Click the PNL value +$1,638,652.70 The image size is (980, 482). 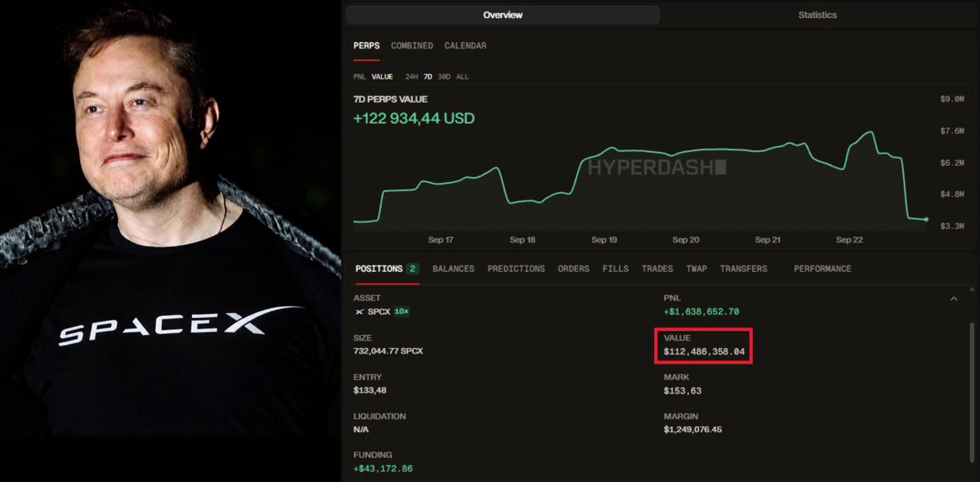point(702,312)
